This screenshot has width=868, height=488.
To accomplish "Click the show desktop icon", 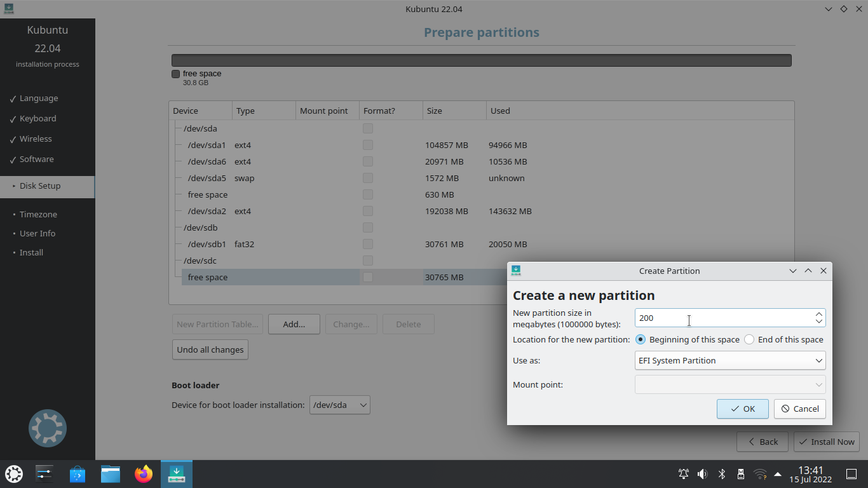I will point(851,474).
